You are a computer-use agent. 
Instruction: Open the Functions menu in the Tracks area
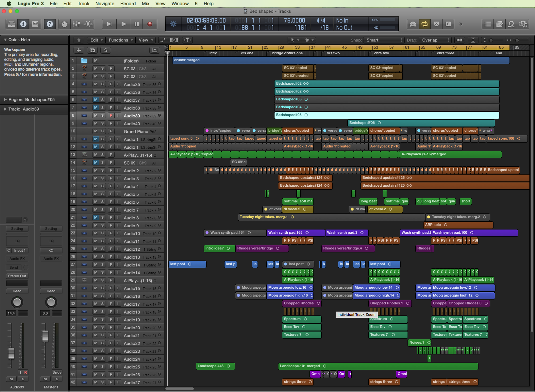pos(121,40)
